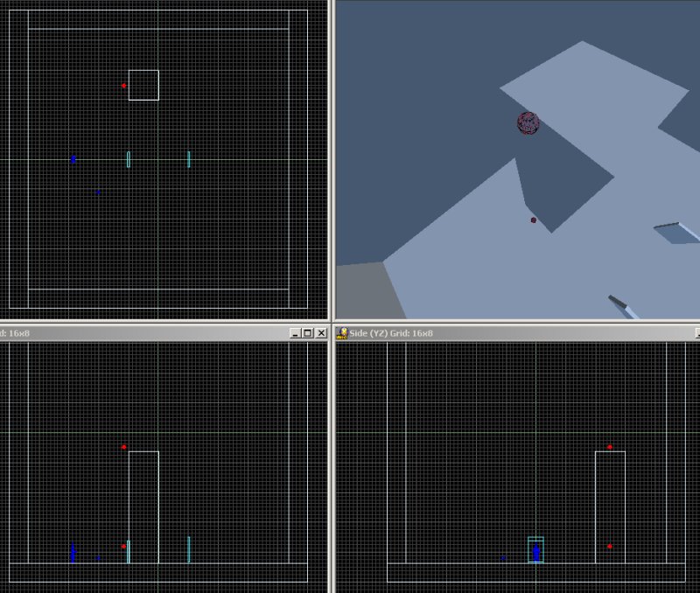The width and height of the screenshot is (700, 593).
Task: Select the upper red entity in bottom-left viewport
Action: (x=124, y=447)
